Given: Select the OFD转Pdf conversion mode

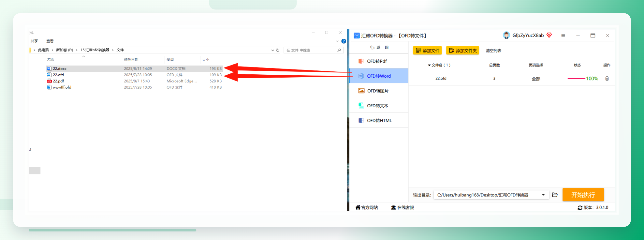Looking at the screenshot, I should pyautogui.click(x=379, y=61).
